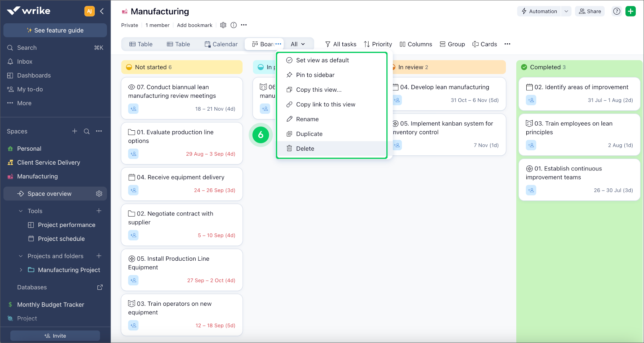The image size is (644, 343).
Task: Add an assignee to '04. Receive equipment delivery'
Action: point(133,190)
